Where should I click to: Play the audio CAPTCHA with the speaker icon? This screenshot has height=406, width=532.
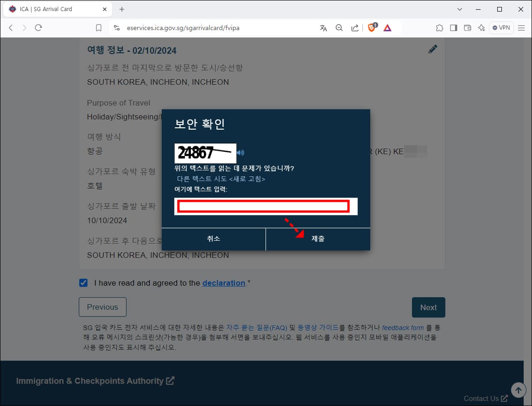pyautogui.click(x=241, y=153)
